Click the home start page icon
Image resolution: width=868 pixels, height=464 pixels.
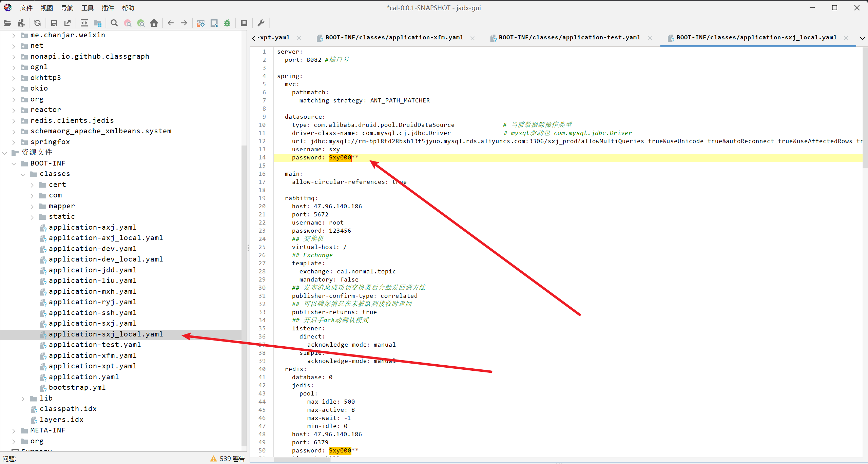(x=154, y=23)
